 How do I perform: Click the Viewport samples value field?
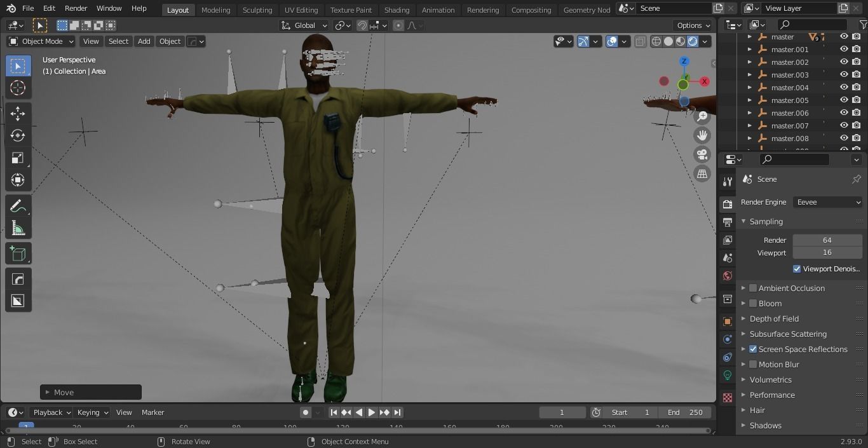[827, 252]
